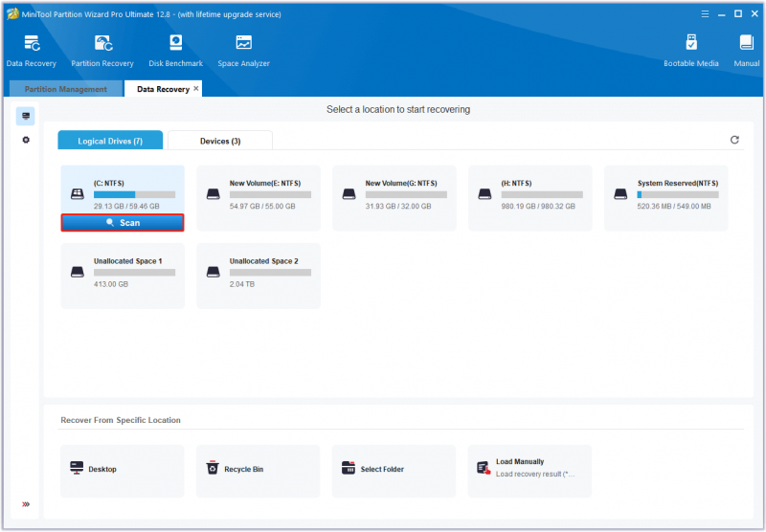
Task: Select New Volume (E: NTFS) drive
Action: (x=259, y=198)
